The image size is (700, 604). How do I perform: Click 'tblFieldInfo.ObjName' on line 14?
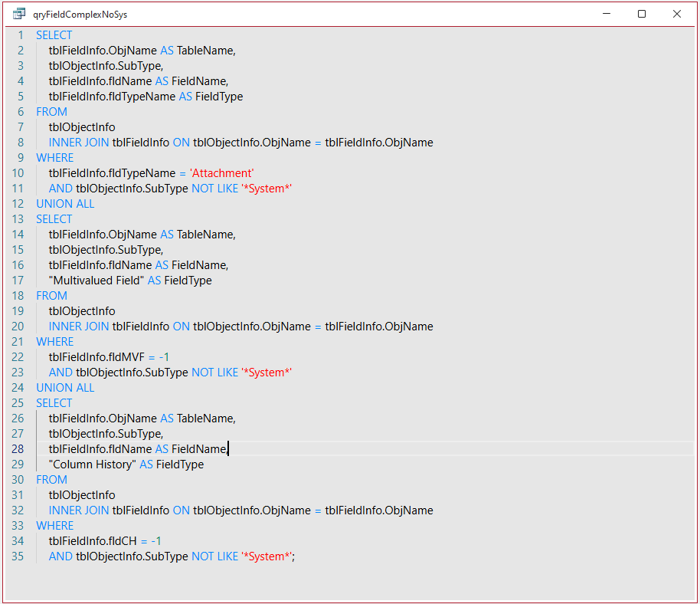(x=103, y=235)
